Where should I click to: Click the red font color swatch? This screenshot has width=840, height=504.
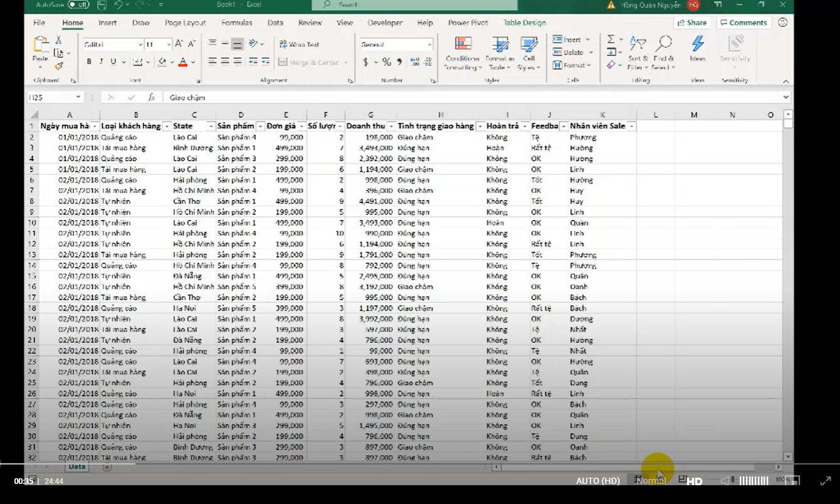[x=182, y=62]
